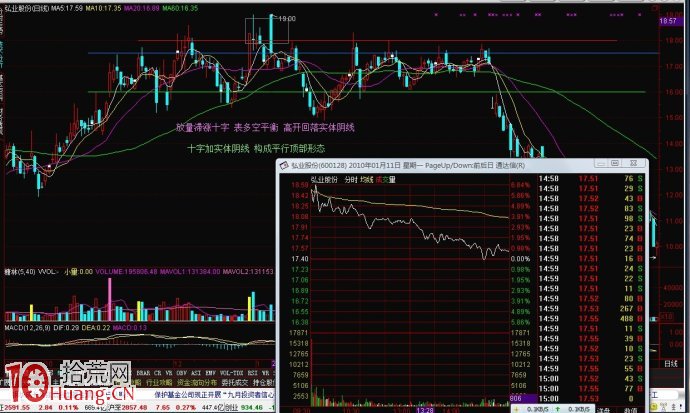
Task: Click the 13:28 time marker on intraday axis
Action: (425, 410)
